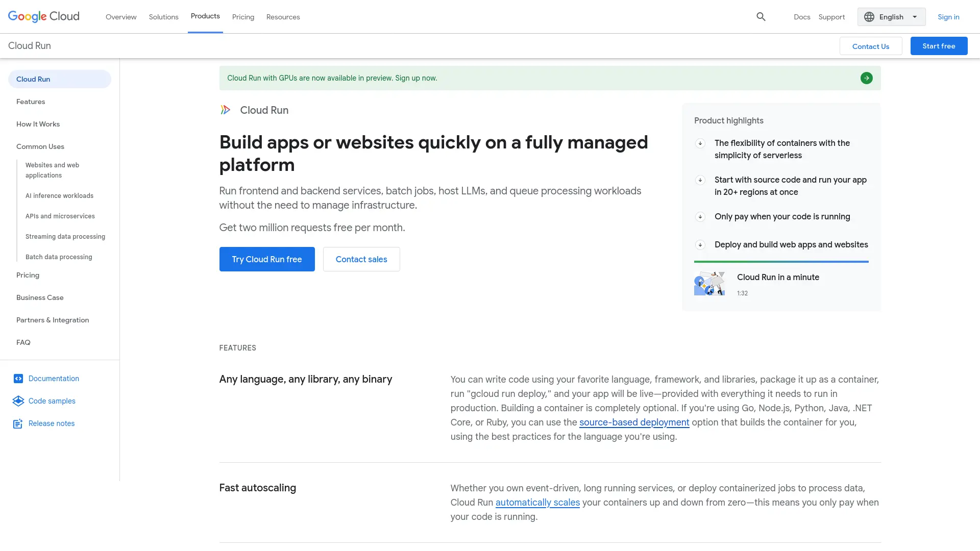Screen dimensions: 980x551
Task: Open the Release notes link
Action: tap(52, 423)
